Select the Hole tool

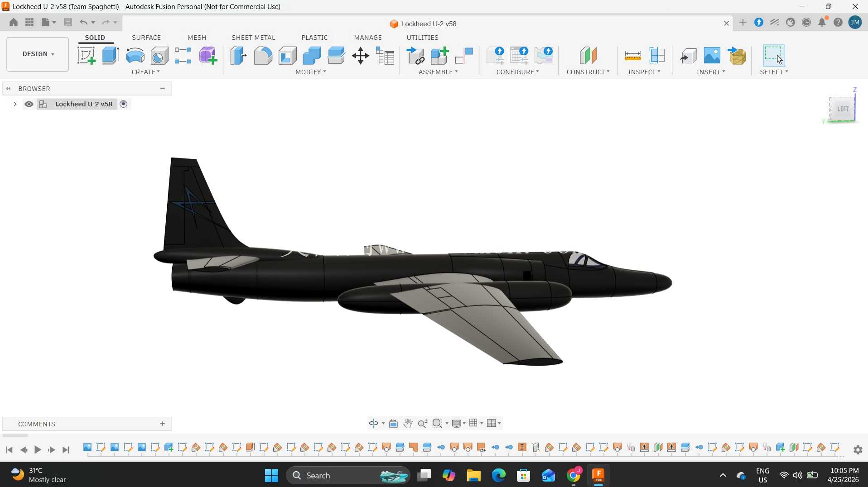(x=159, y=56)
